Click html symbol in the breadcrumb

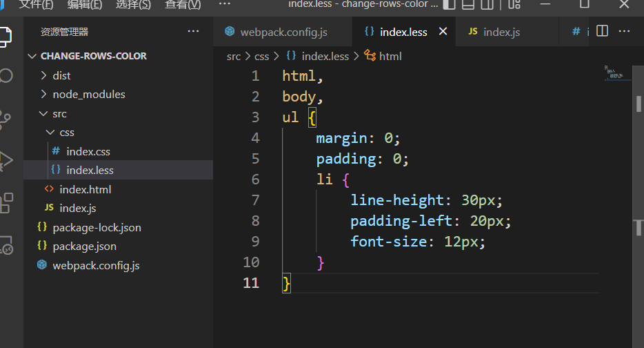[x=390, y=56]
